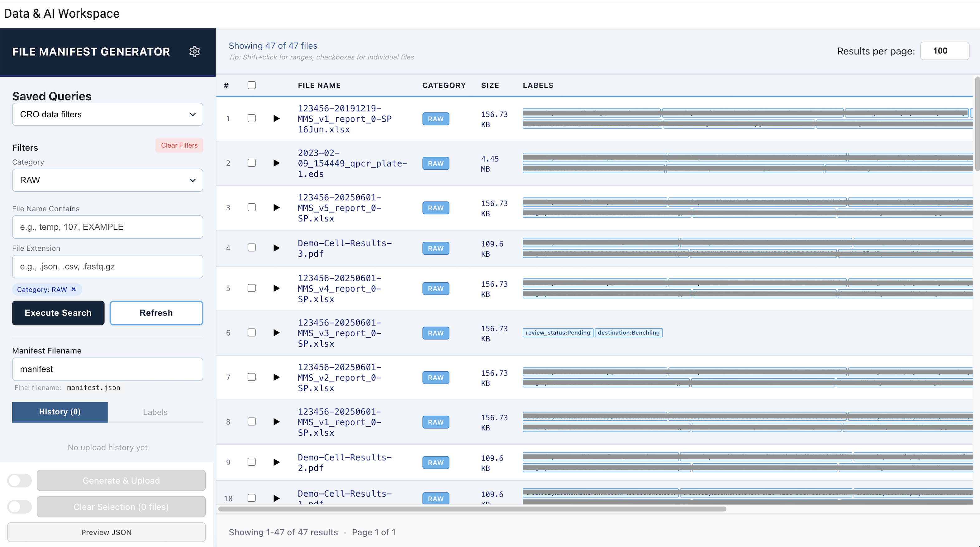This screenshot has width=980, height=547.
Task: Switch to the Labels tab
Action: point(155,412)
